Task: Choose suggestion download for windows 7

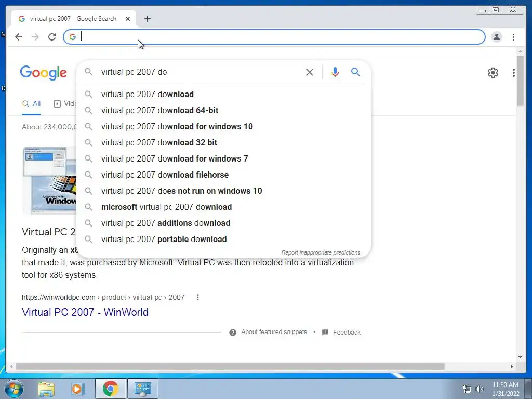Action: click(x=224, y=159)
